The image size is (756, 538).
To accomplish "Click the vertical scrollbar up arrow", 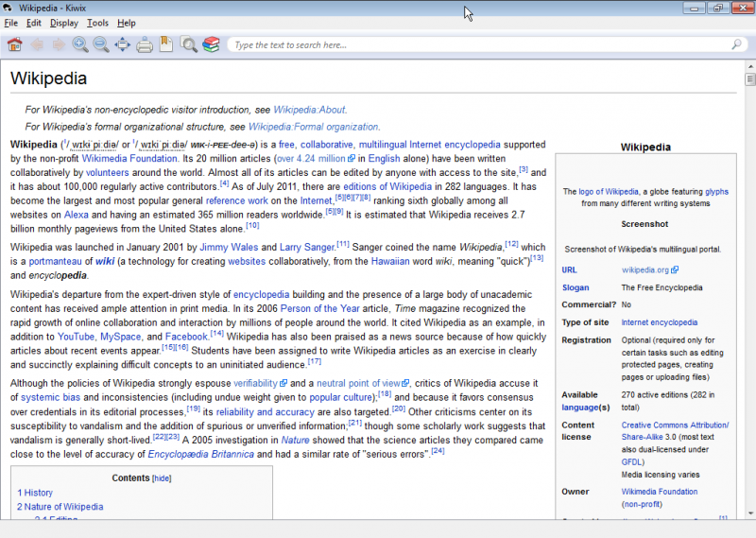I will tap(750, 66).
